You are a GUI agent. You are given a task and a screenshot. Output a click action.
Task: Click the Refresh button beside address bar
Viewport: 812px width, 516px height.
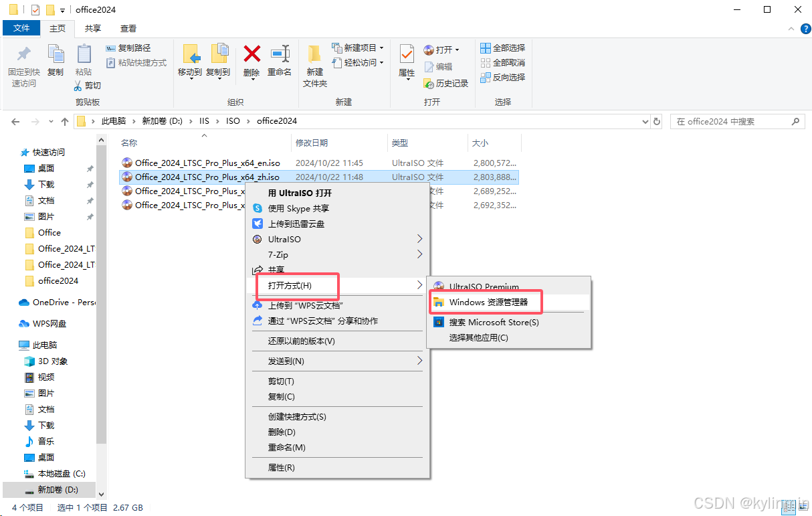tap(657, 122)
